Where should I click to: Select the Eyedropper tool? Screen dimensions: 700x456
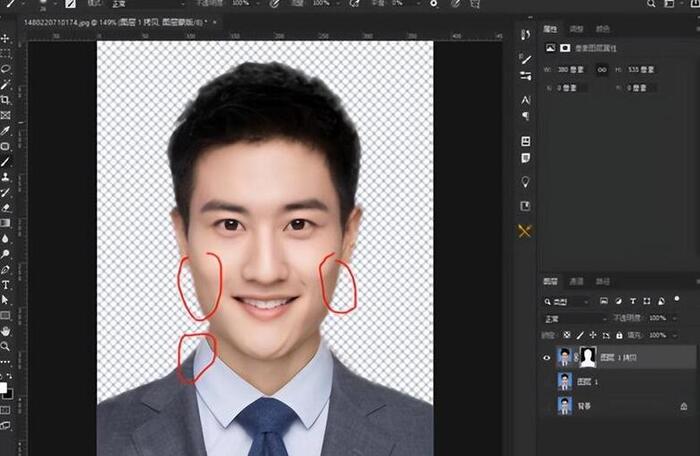5,131
